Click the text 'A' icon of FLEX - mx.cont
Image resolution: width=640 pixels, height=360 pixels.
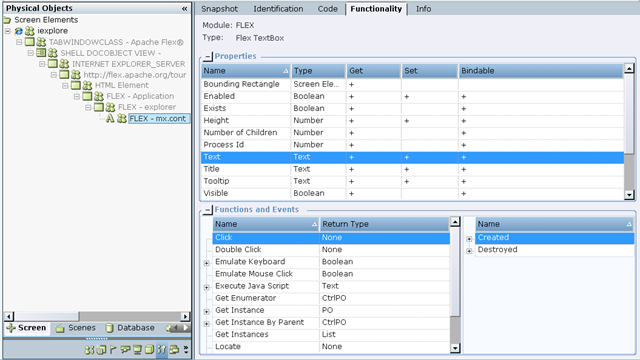pyautogui.click(x=109, y=118)
